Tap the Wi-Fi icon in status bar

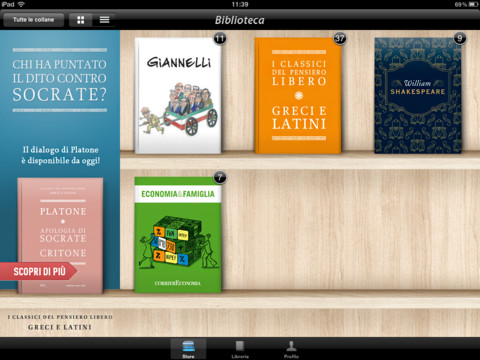tap(21, 4)
